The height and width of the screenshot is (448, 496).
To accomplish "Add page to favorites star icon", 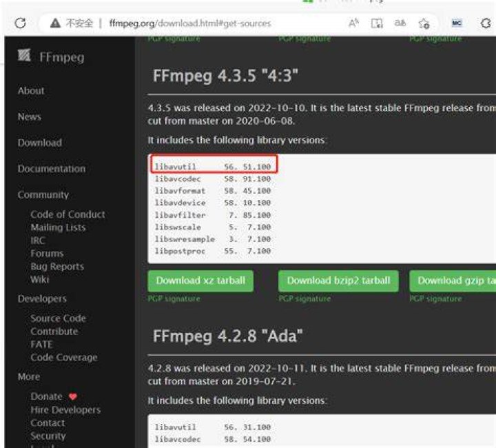I will (424, 23).
